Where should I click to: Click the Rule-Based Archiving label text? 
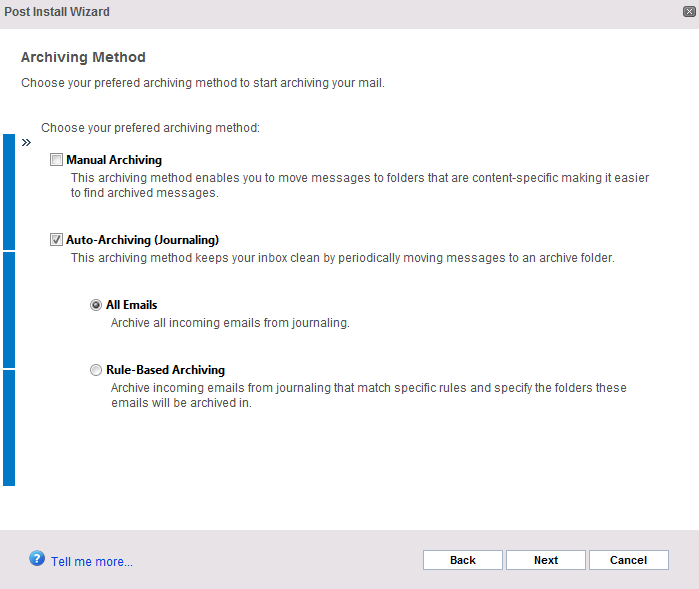coord(165,370)
